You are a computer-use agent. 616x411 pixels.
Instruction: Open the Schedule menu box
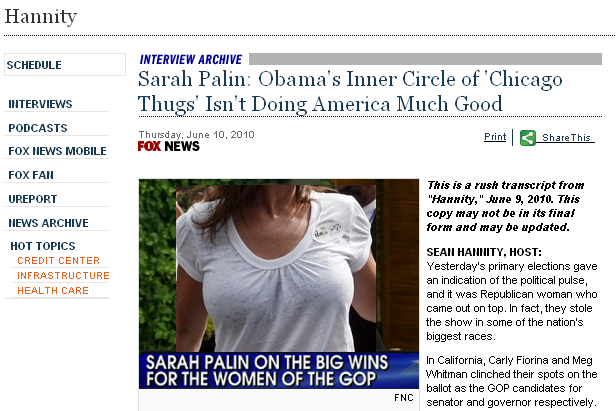click(65, 64)
